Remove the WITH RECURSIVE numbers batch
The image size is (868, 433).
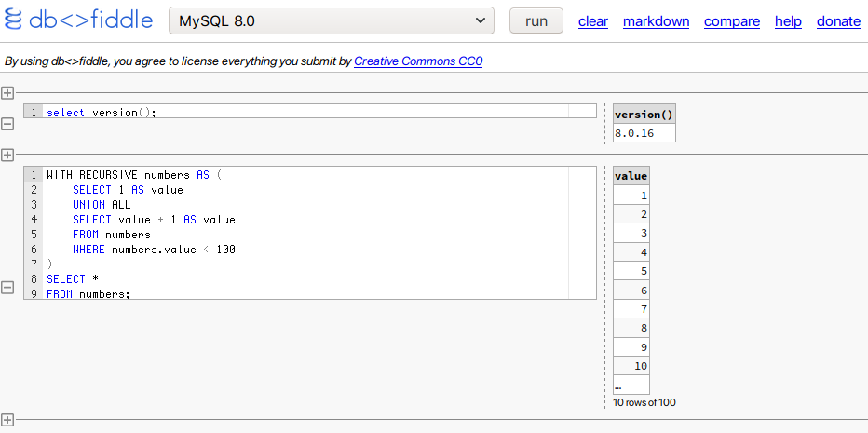(x=7, y=288)
